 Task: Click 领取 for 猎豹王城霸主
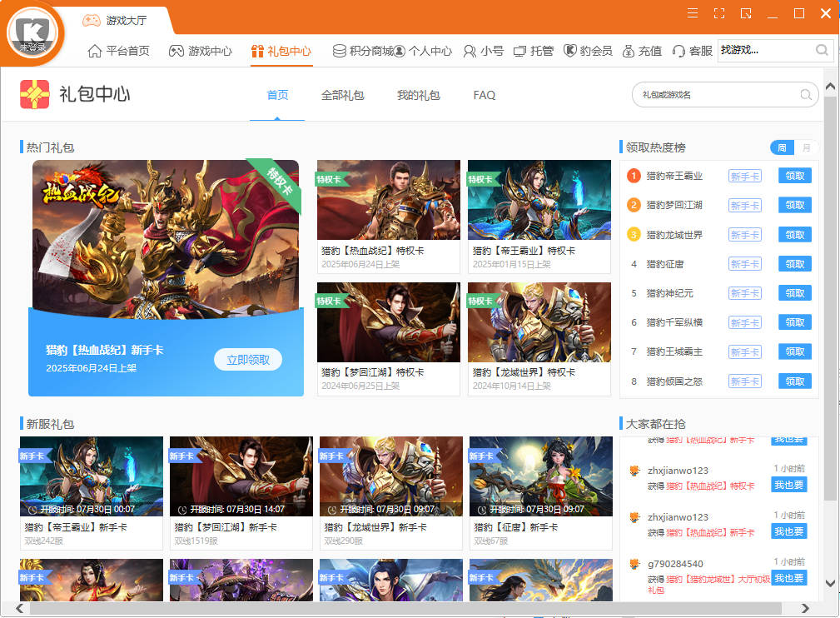click(x=795, y=351)
